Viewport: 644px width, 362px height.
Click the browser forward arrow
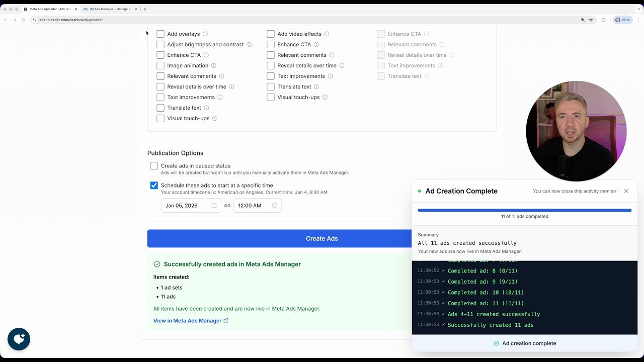14,20
